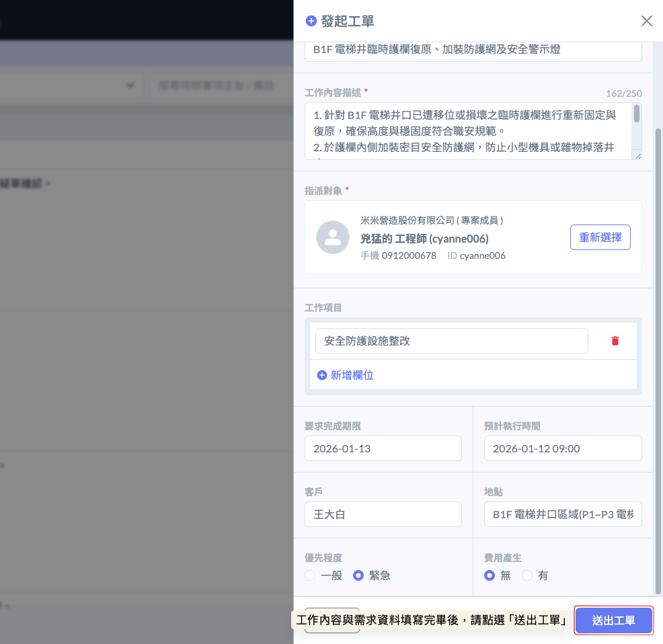Screen dimensions: 663x644
Task: Click the plus icon for 新增欄位
Action: (x=322, y=375)
